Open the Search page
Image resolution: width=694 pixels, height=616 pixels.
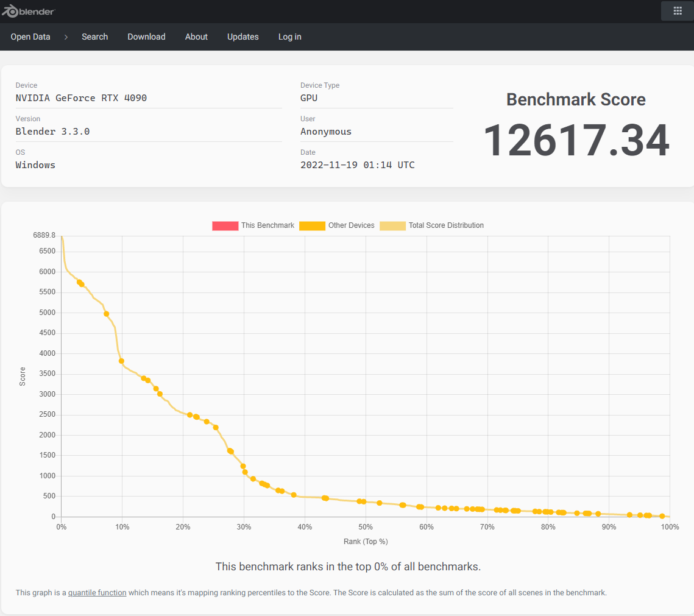click(x=94, y=37)
